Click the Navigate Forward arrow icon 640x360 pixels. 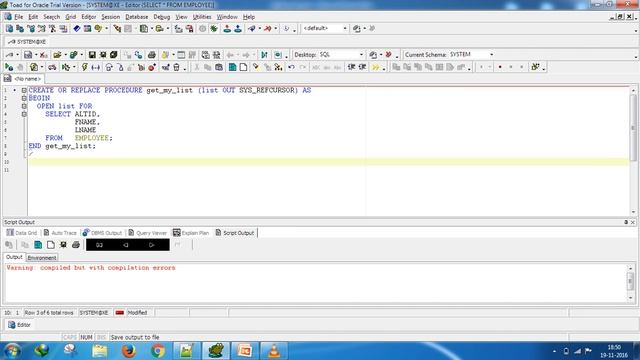pos(246,55)
